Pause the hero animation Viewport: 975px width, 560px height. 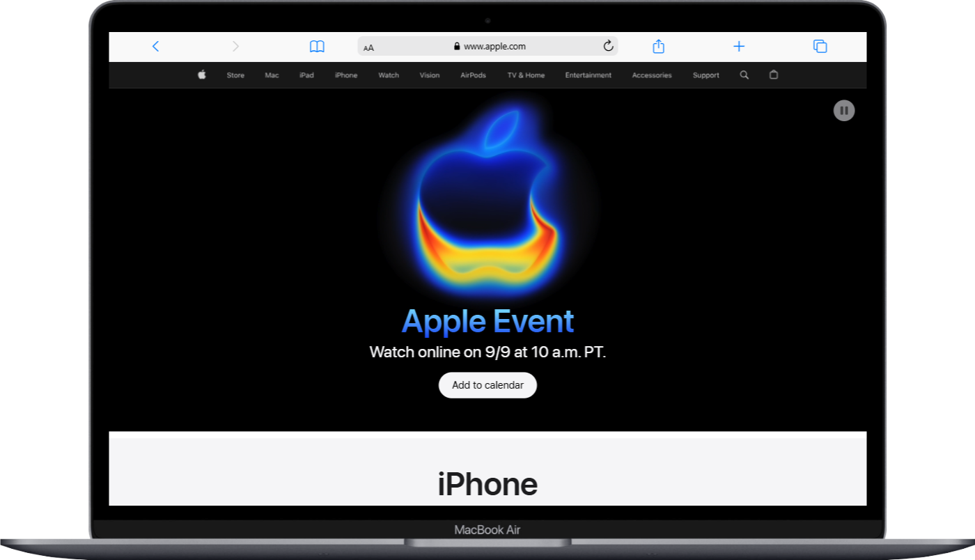coord(844,110)
